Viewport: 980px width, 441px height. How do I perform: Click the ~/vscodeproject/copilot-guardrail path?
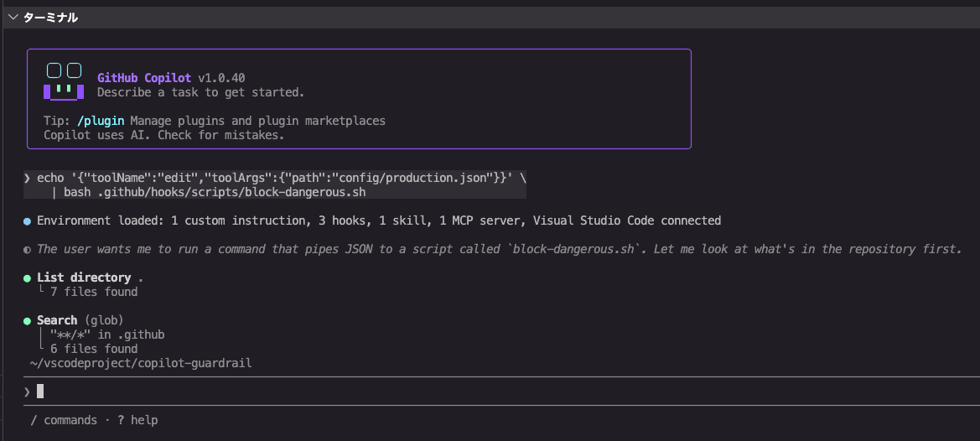pyautogui.click(x=141, y=363)
